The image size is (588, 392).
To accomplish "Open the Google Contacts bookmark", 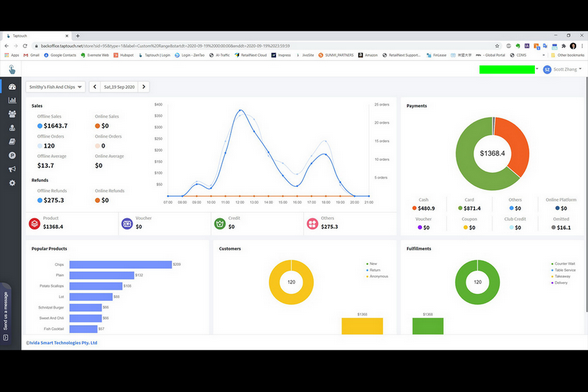I will point(60,55).
